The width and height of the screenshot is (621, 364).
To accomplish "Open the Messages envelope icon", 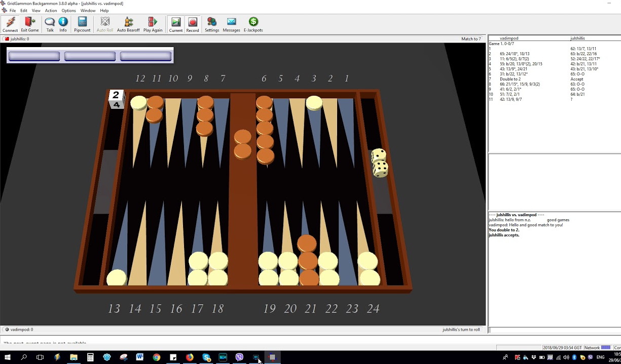I will (x=231, y=23).
